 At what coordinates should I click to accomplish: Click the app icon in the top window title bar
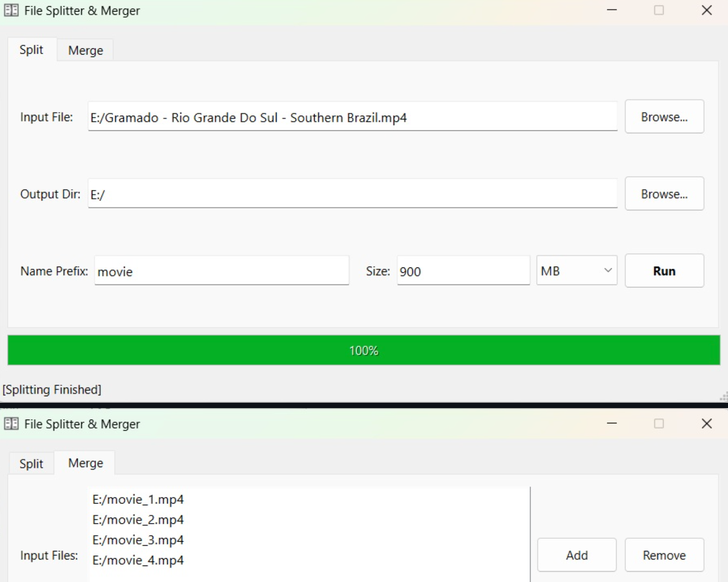point(11,11)
